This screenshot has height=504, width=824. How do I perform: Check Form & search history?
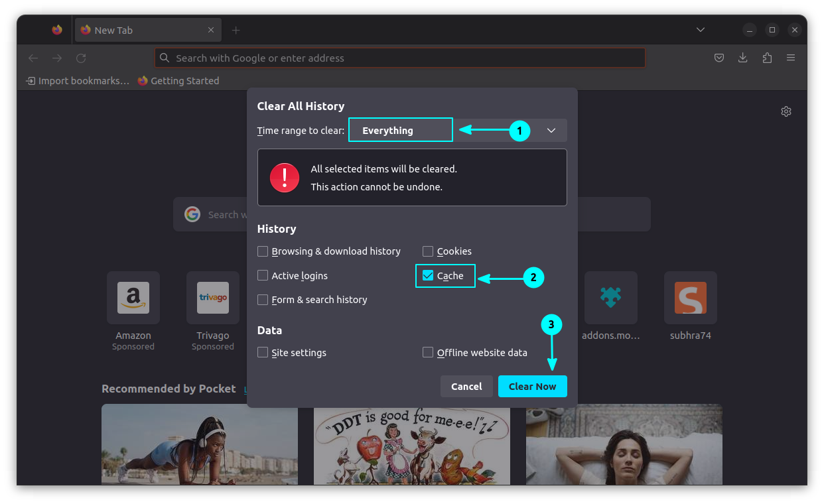click(263, 300)
